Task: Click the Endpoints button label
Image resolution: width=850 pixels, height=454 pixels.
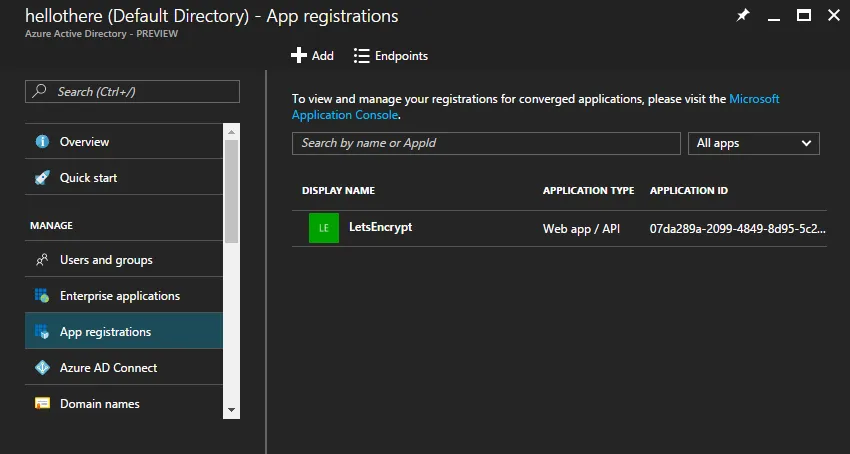Action: tap(401, 56)
